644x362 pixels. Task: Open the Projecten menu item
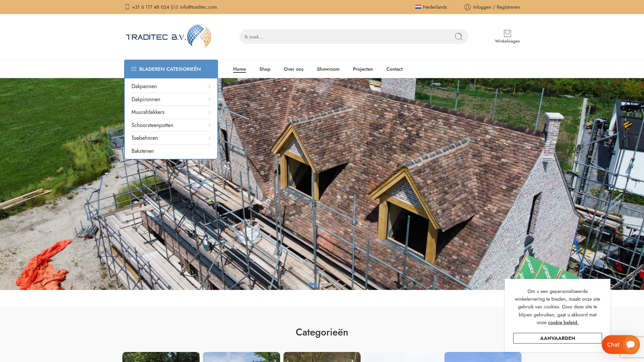363,69
